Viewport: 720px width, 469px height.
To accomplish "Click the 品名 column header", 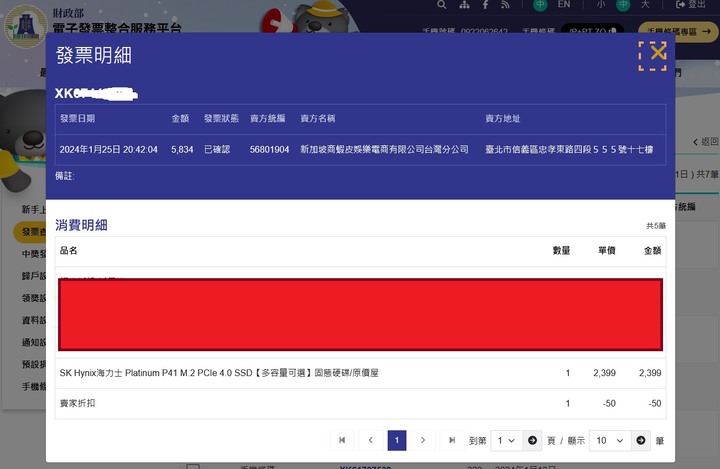I will pyautogui.click(x=68, y=250).
